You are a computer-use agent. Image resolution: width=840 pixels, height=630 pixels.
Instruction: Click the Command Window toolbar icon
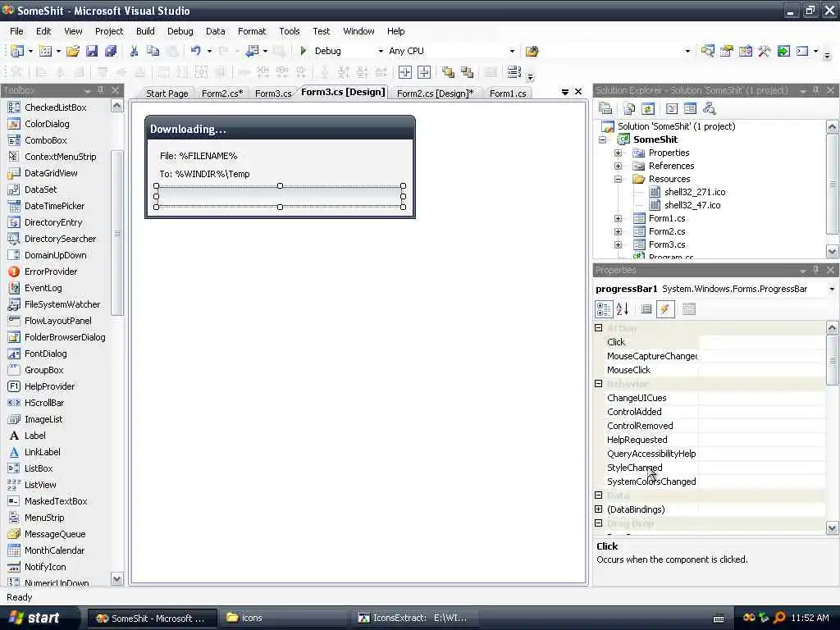(x=802, y=51)
